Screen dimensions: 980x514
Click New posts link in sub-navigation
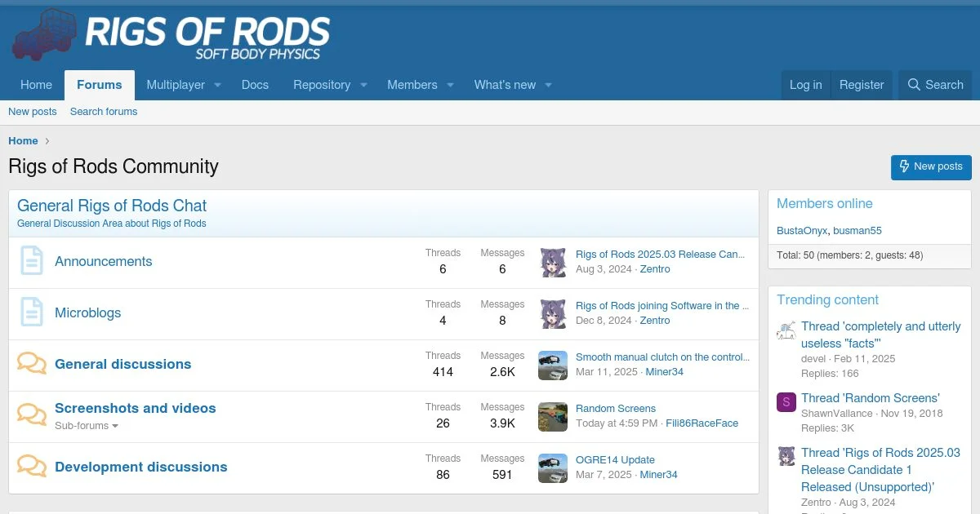pyautogui.click(x=33, y=112)
